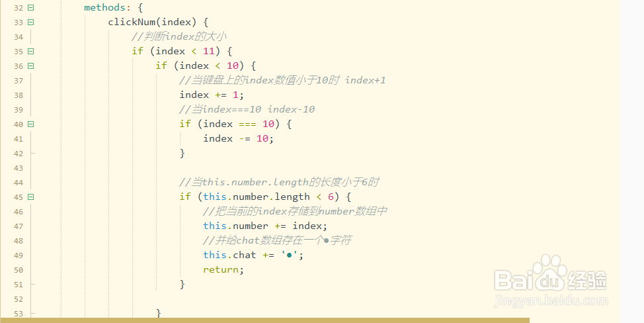Click 'this.number.length' in the line 45 condition
The width and height of the screenshot is (644, 323).
tap(257, 197)
